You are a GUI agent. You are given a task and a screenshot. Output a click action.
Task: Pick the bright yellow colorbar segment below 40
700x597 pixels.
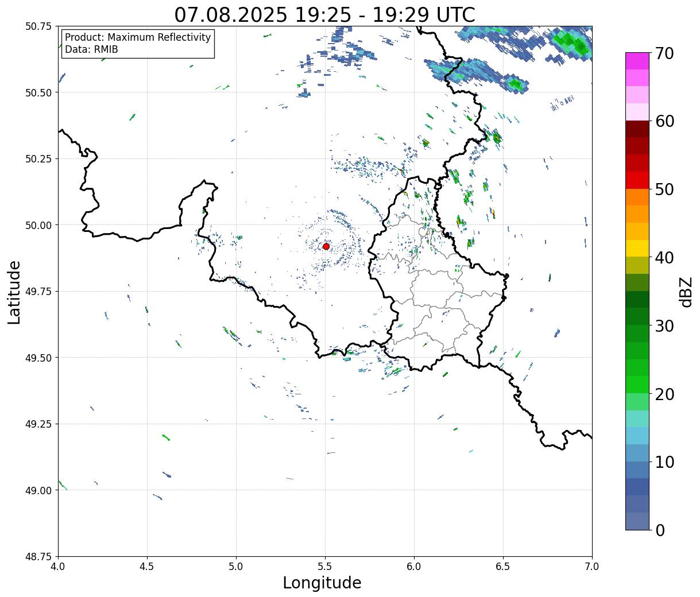tap(637, 249)
